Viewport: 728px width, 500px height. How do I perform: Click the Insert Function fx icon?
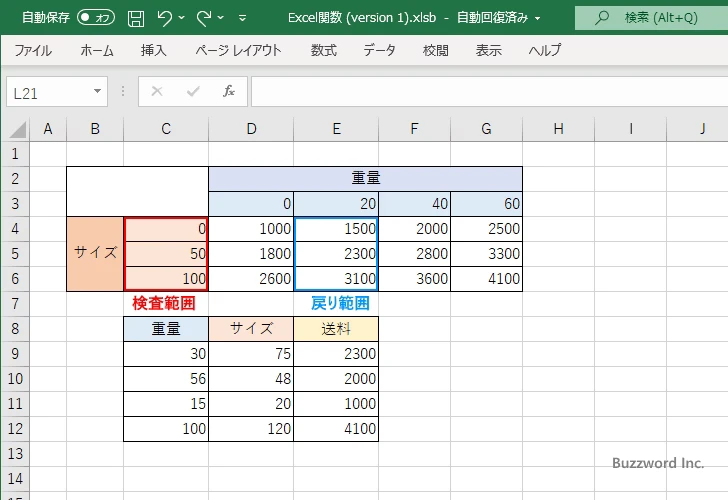(x=229, y=91)
